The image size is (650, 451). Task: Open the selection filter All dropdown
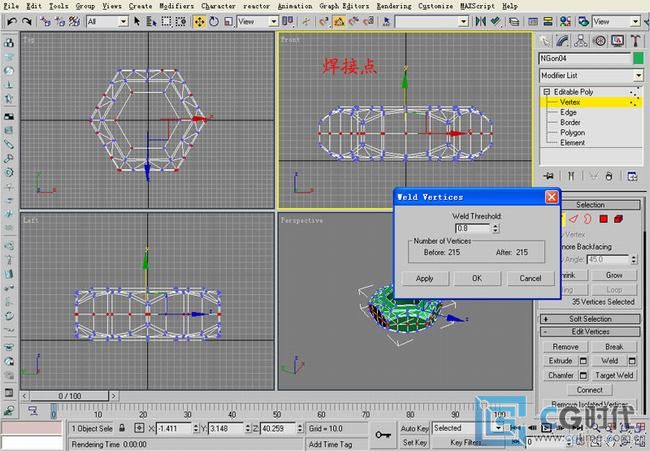[x=107, y=21]
